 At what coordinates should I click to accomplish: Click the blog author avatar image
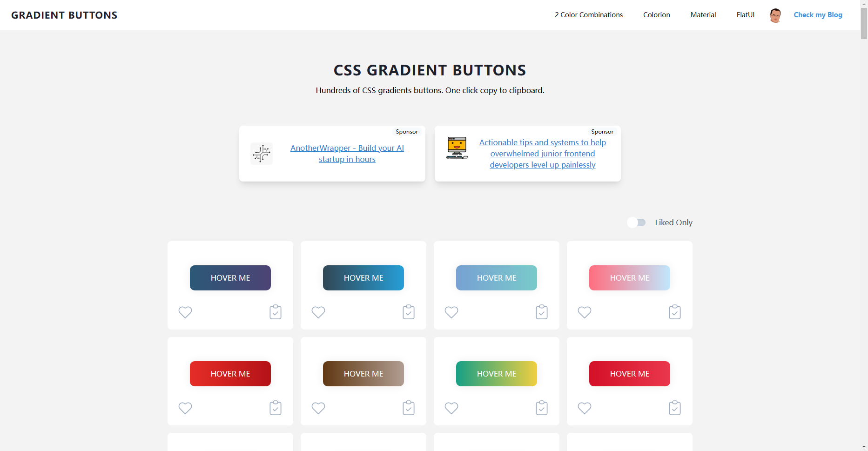775,15
